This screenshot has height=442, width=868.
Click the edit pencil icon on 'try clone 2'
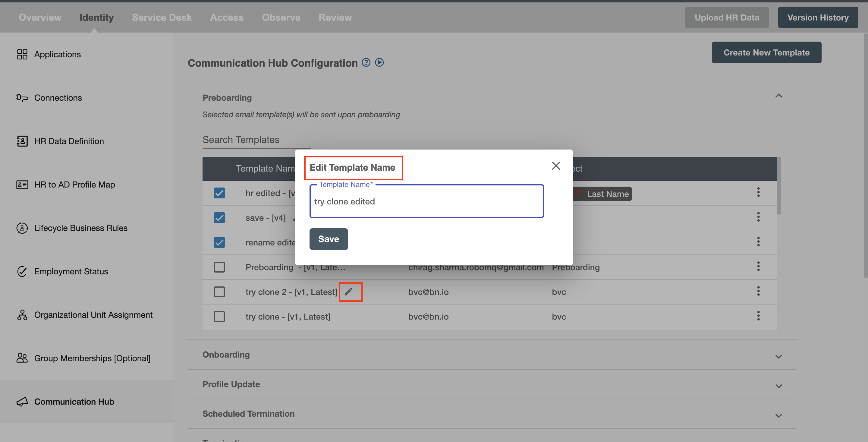(x=349, y=292)
